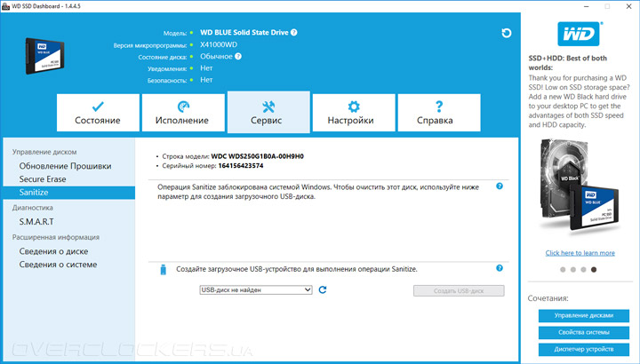Click help icon beside bootable USB creation text
Screen dimensions: 640x364
click(x=500, y=268)
